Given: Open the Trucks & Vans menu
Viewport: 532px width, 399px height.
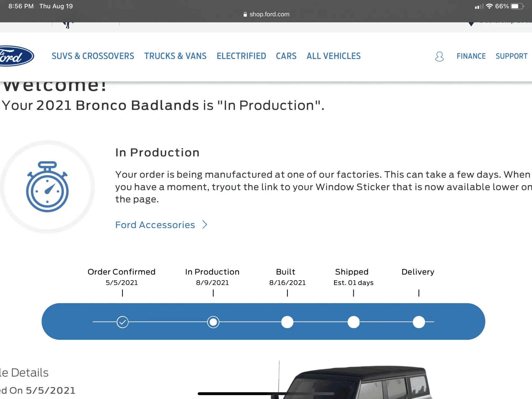Looking at the screenshot, I should point(175,56).
